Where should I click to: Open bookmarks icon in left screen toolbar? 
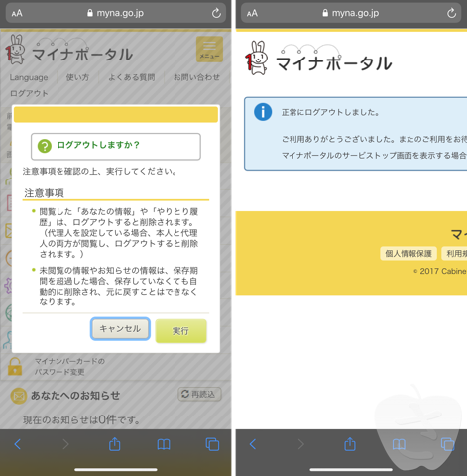(164, 444)
